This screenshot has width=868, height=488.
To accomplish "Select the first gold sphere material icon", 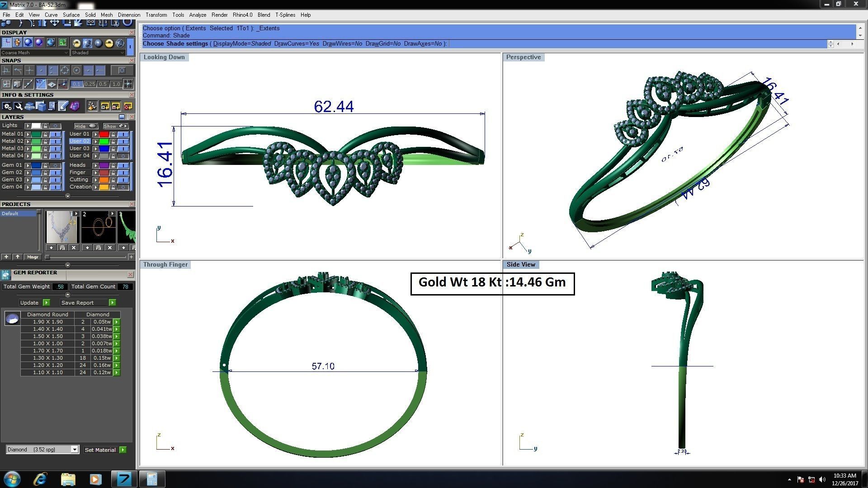I will tap(76, 43).
